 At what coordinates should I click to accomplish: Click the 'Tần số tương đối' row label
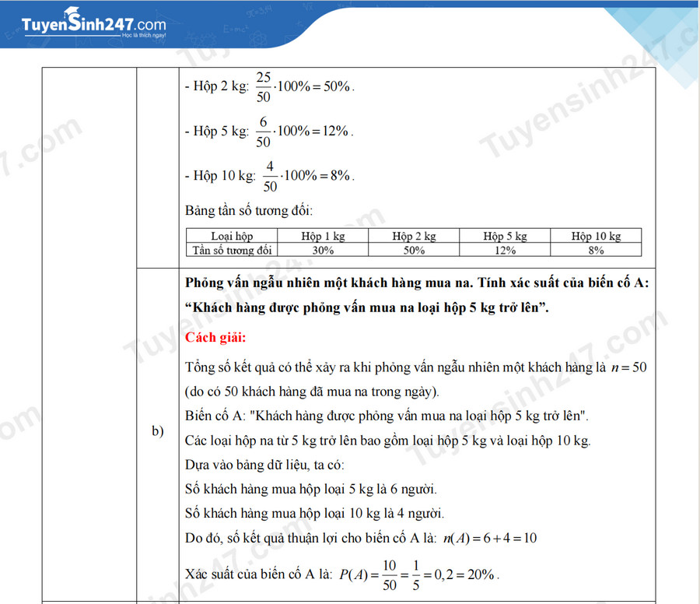pyautogui.click(x=232, y=250)
